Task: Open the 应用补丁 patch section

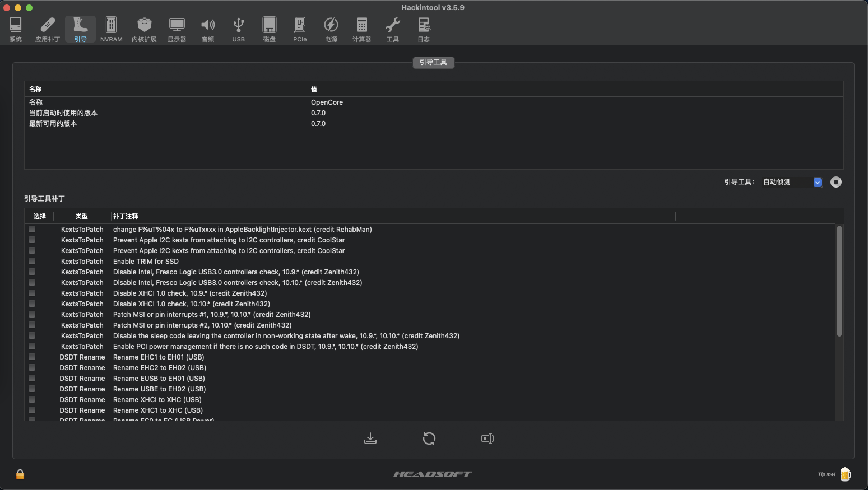Action: tap(48, 29)
